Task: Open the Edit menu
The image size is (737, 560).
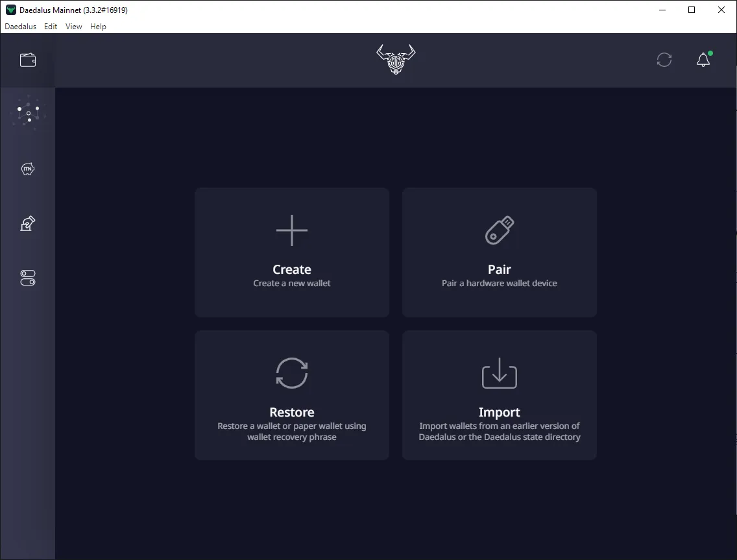Action: tap(51, 27)
